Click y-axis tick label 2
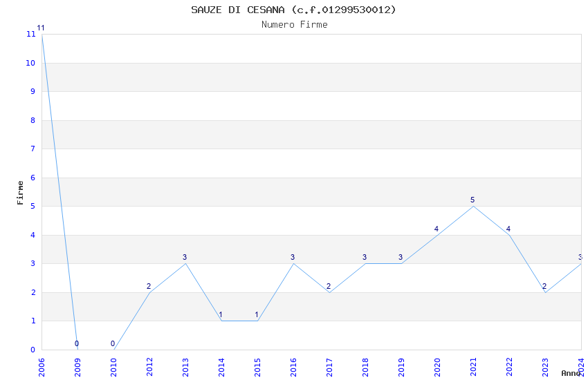The height and width of the screenshot is (380, 588). (33, 292)
